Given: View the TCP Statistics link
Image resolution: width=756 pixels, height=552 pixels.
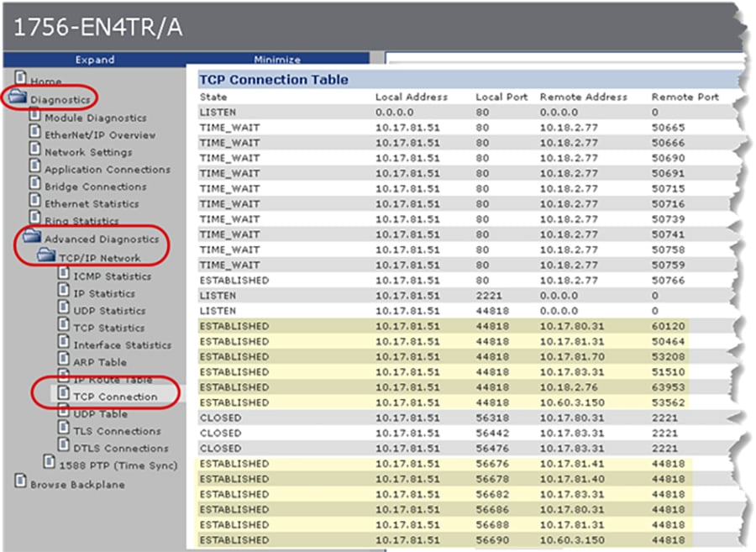Looking at the screenshot, I should point(109,328).
